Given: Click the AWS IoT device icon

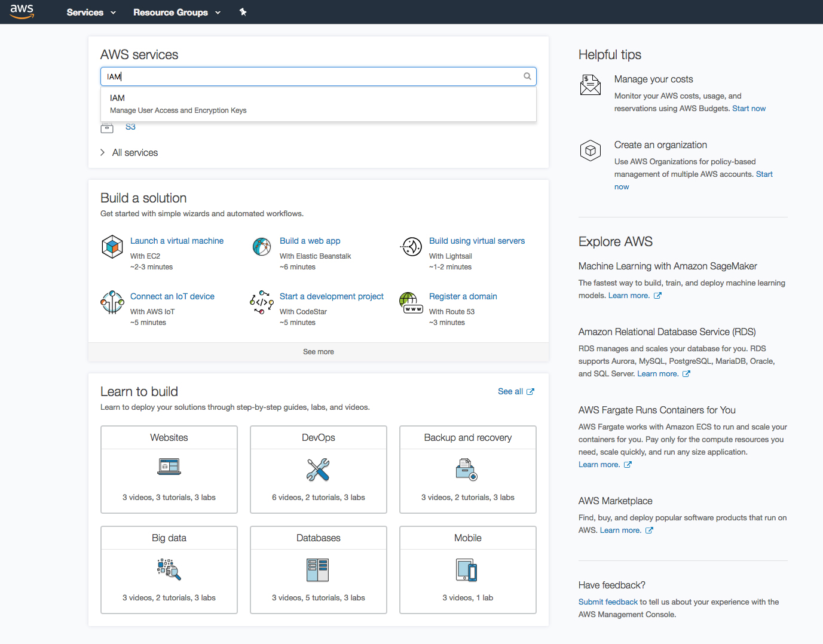Looking at the screenshot, I should [x=112, y=302].
